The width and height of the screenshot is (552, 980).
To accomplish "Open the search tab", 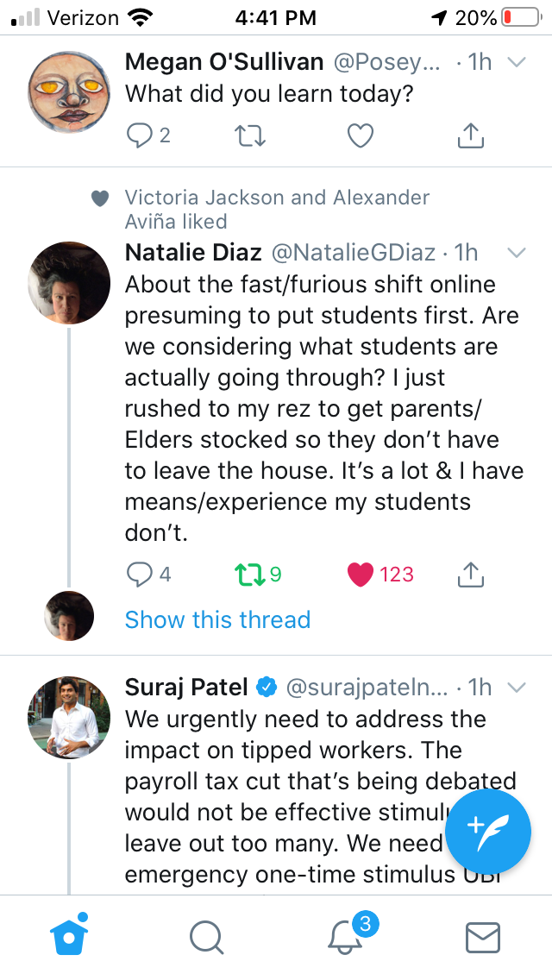I will 206,936.
